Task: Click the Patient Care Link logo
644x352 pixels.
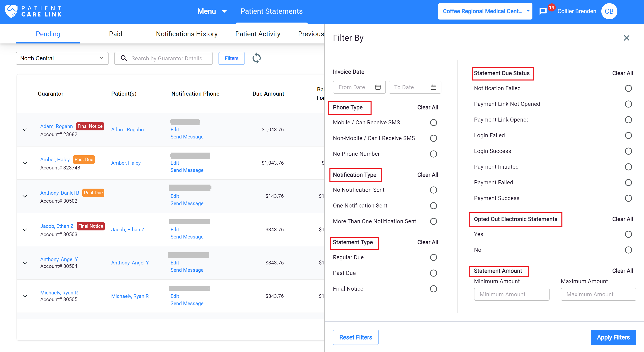Action: coord(33,11)
